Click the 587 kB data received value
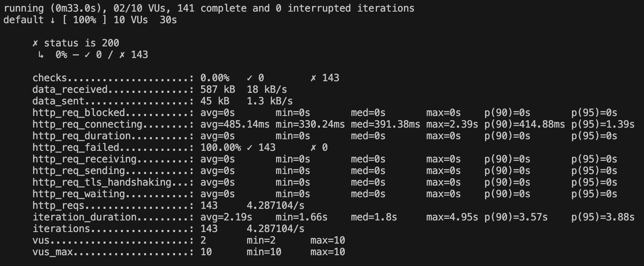644x266 pixels. click(x=218, y=89)
